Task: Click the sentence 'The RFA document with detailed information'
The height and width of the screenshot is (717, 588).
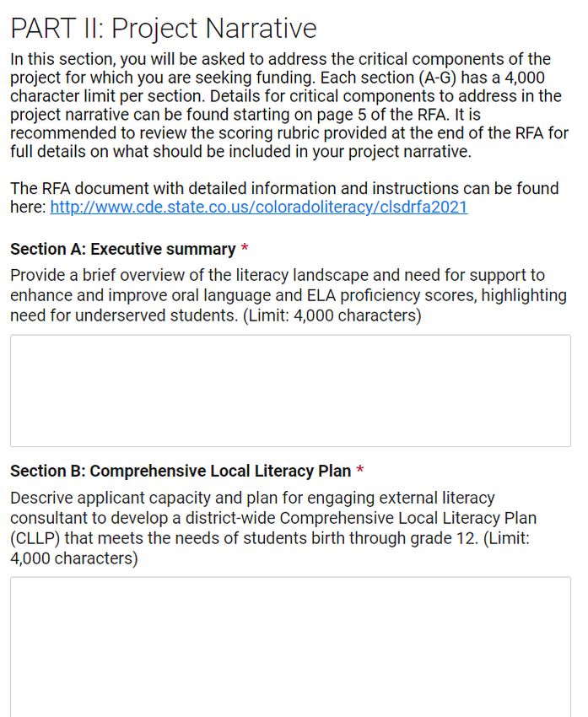Action: click(x=284, y=188)
